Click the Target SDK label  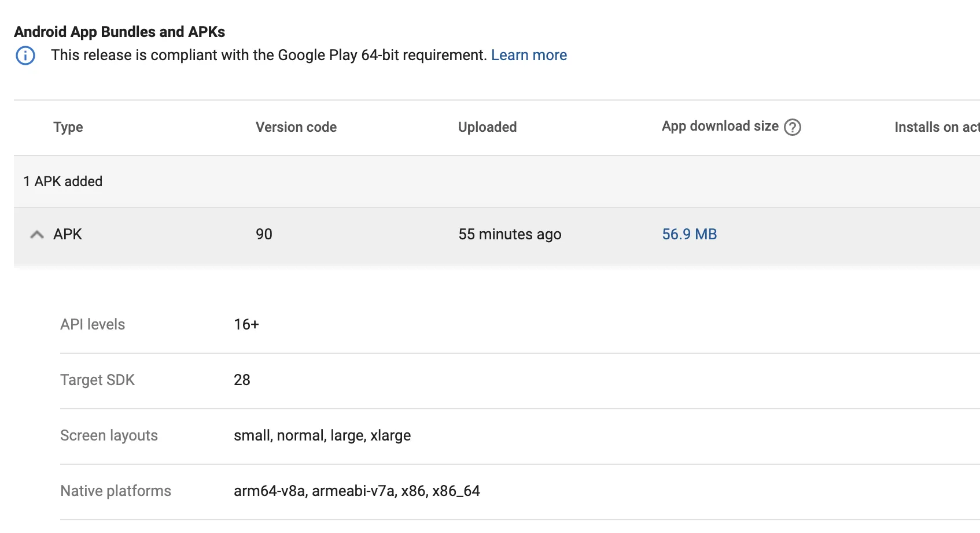(97, 380)
